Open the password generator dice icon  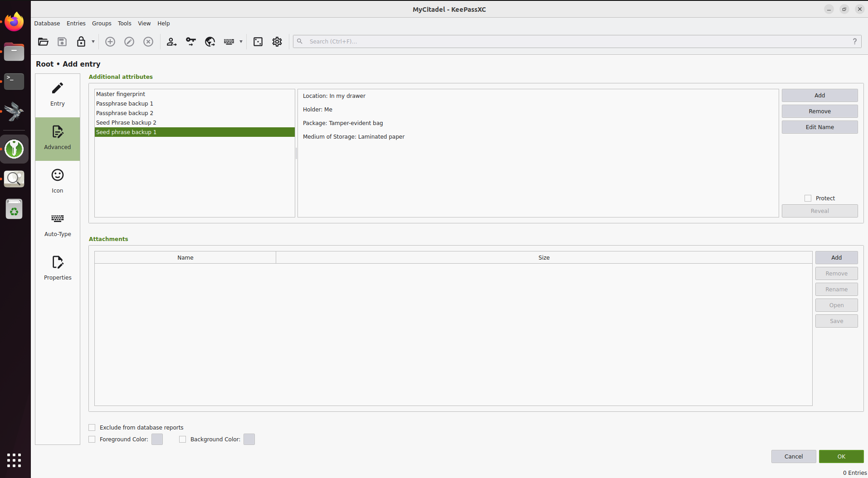pyautogui.click(x=258, y=42)
